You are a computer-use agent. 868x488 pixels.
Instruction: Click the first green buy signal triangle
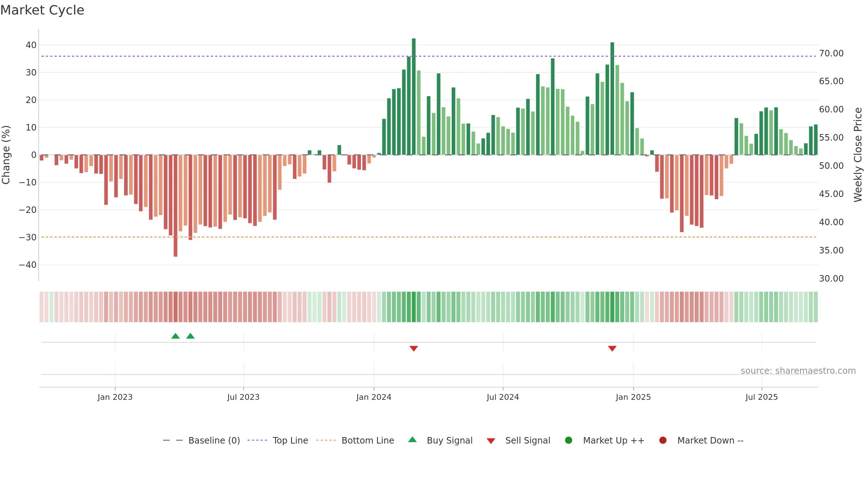pos(175,336)
